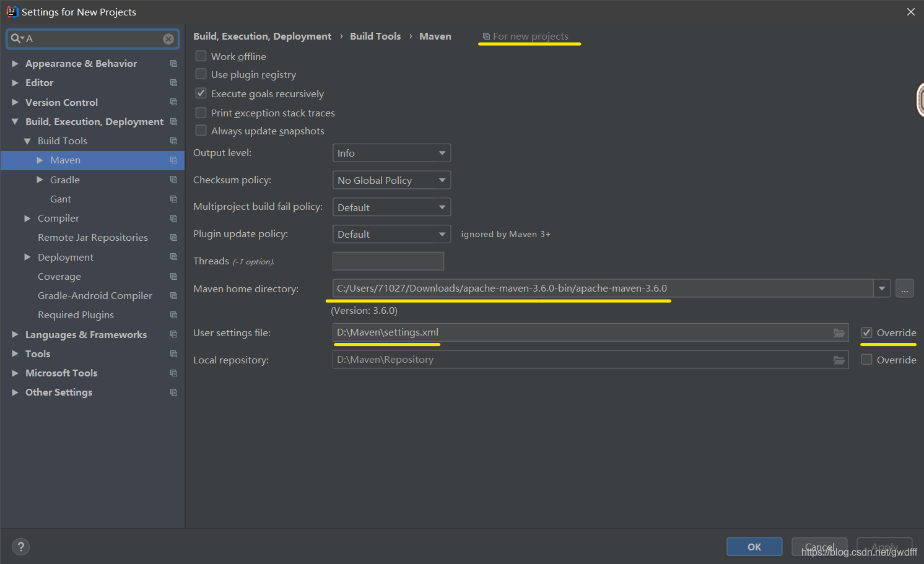Screen dimensions: 924x564
Task: Focus the settings search box
Action: tap(93, 39)
